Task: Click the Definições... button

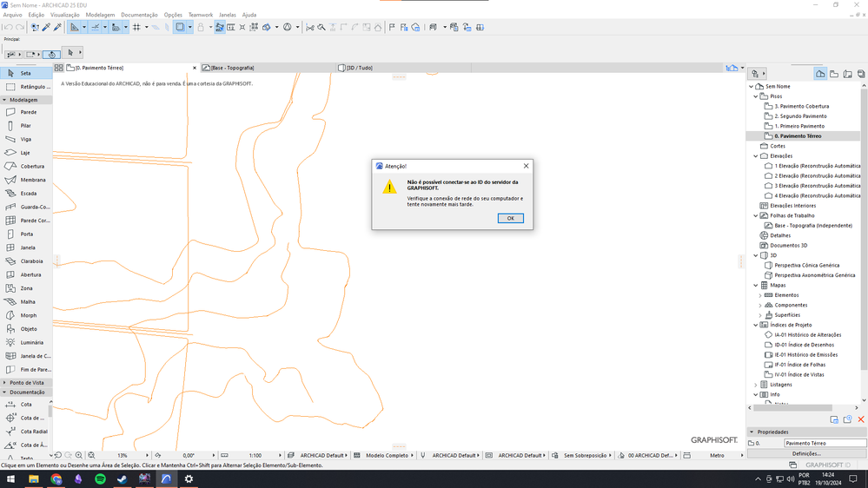Action: pyautogui.click(x=806, y=453)
